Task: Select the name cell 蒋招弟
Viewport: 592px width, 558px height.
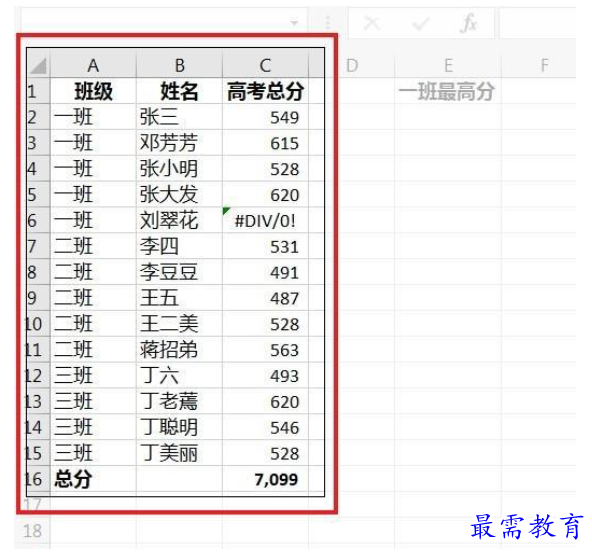Action: pyautogui.click(x=179, y=350)
